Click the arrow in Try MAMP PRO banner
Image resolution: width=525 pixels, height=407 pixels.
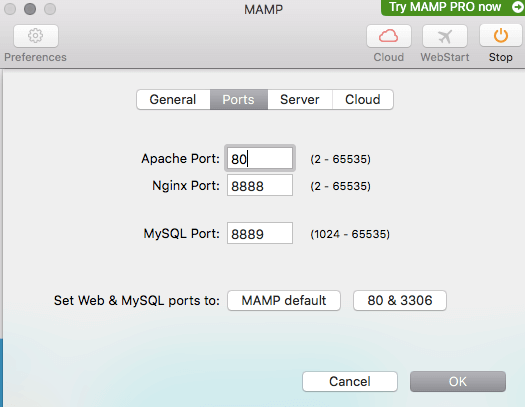point(517,7)
